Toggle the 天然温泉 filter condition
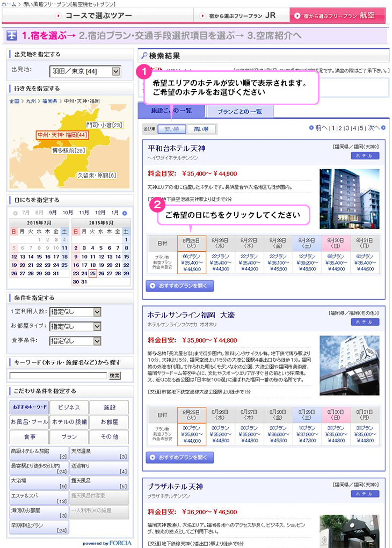 point(99,453)
